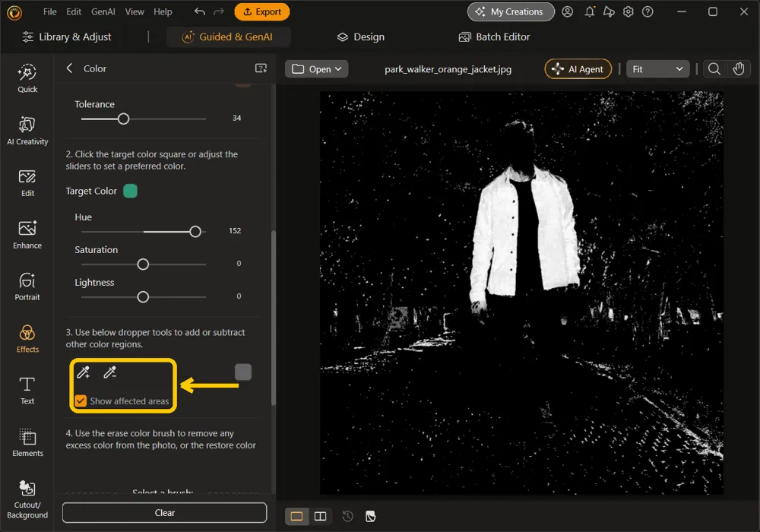
Task: Toggle the show-original compare icon
Action: (371, 516)
